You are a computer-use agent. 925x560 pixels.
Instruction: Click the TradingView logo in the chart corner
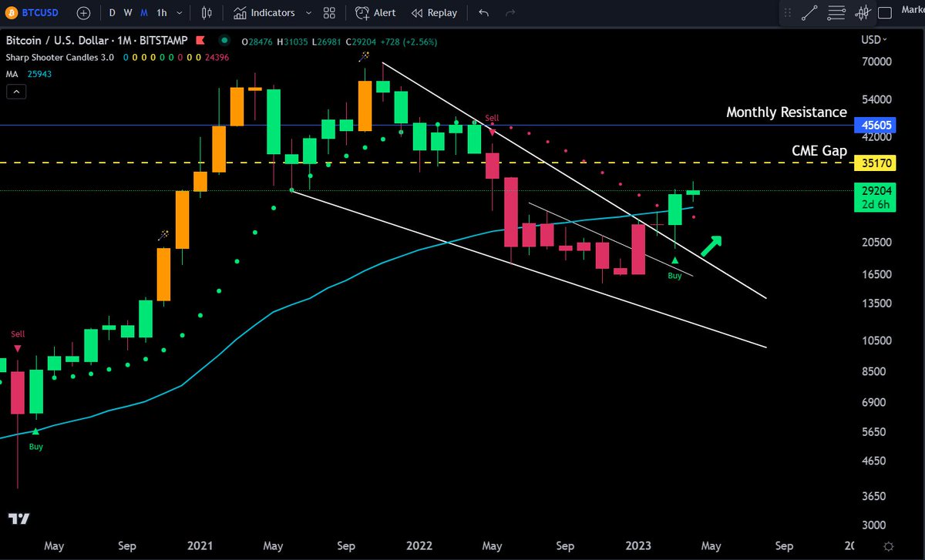coord(18,519)
